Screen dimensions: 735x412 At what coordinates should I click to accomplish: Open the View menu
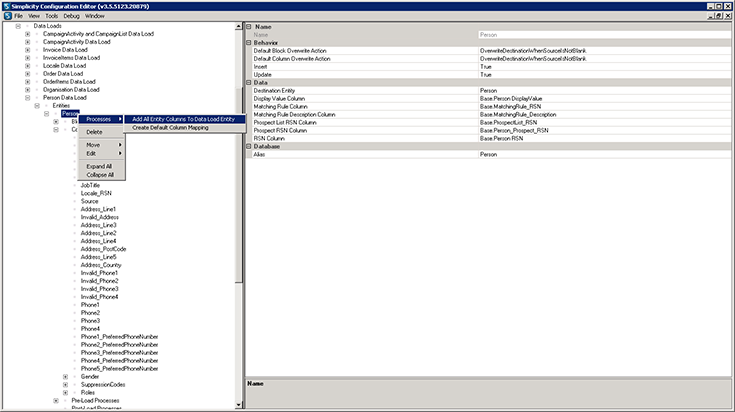tap(34, 16)
